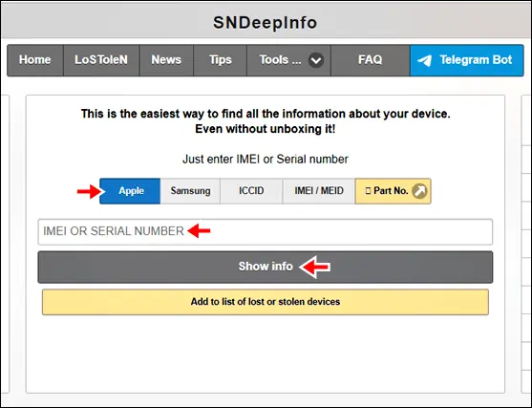Click the small device icon before Part No.
The height and width of the screenshot is (408, 532).
coord(368,191)
